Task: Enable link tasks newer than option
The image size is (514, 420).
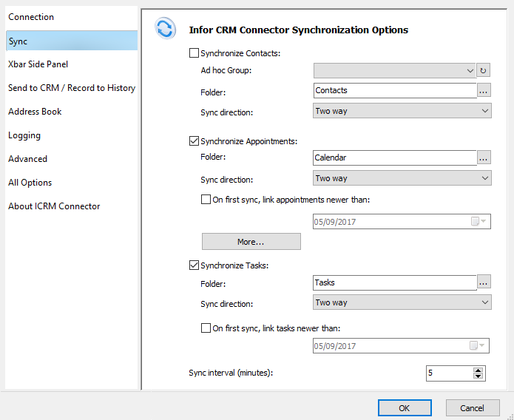Action: tap(206, 328)
